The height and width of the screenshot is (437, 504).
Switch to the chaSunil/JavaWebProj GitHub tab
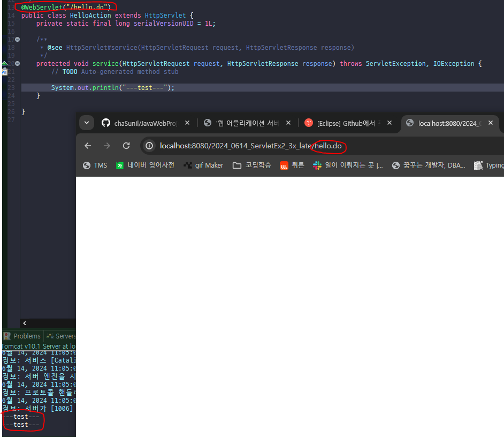coord(146,123)
